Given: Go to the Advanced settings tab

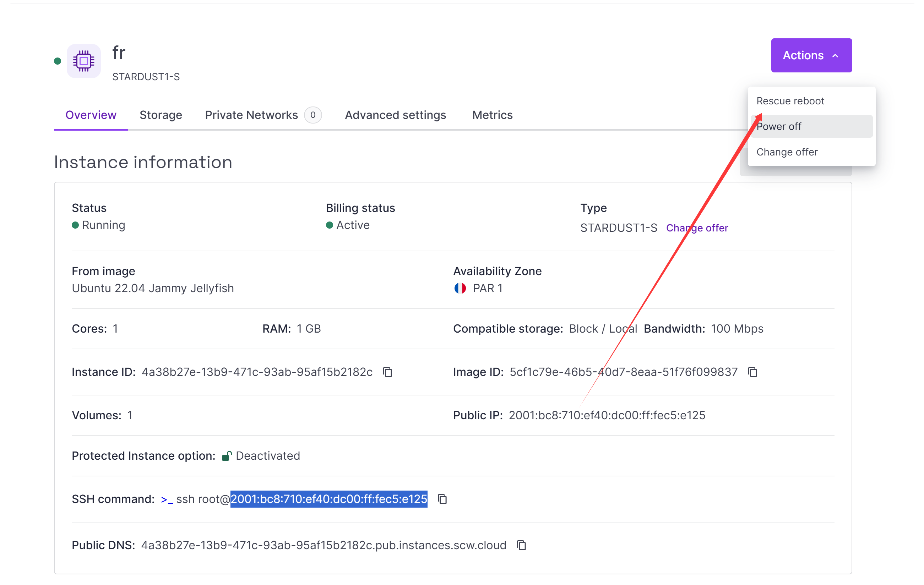Looking at the screenshot, I should pos(395,115).
